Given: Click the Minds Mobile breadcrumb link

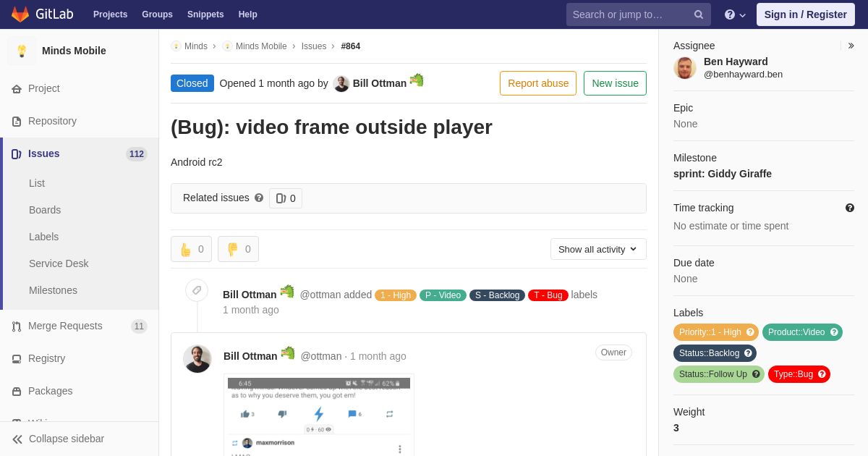Looking at the screenshot, I should click(261, 46).
